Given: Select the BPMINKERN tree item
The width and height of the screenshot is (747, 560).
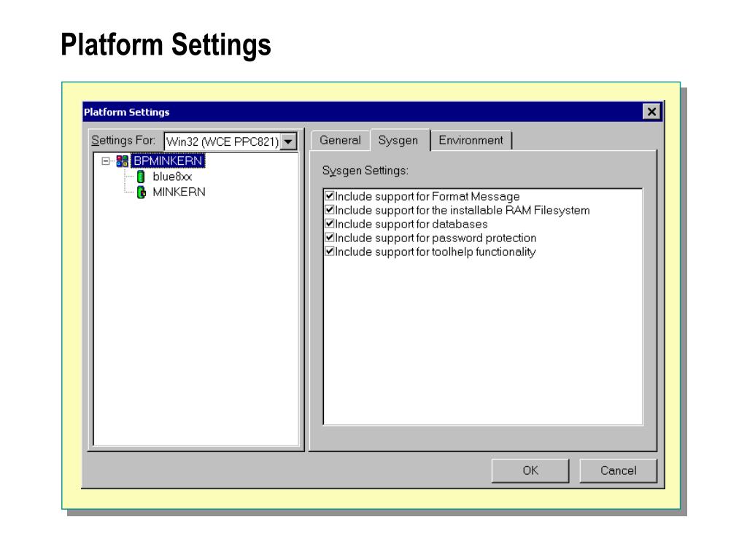Looking at the screenshot, I should 169,161.
